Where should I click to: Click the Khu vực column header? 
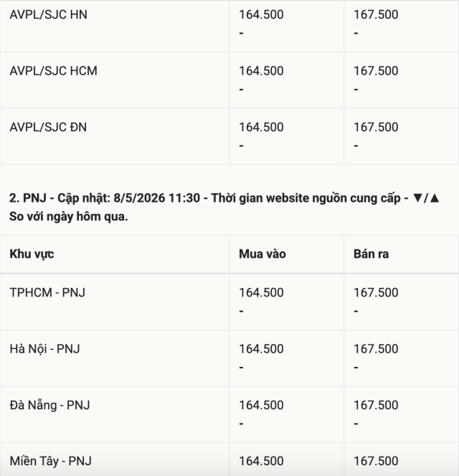(32, 254)
